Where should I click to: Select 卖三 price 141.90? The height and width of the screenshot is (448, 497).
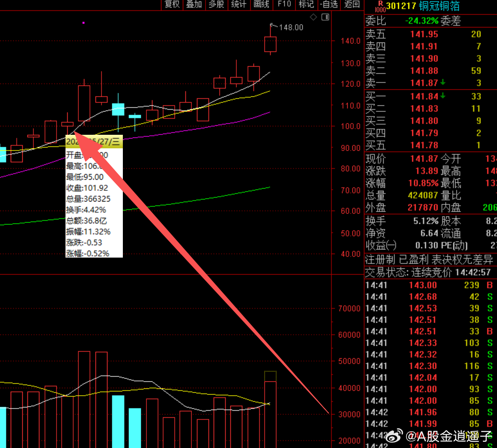pos(424,59)
